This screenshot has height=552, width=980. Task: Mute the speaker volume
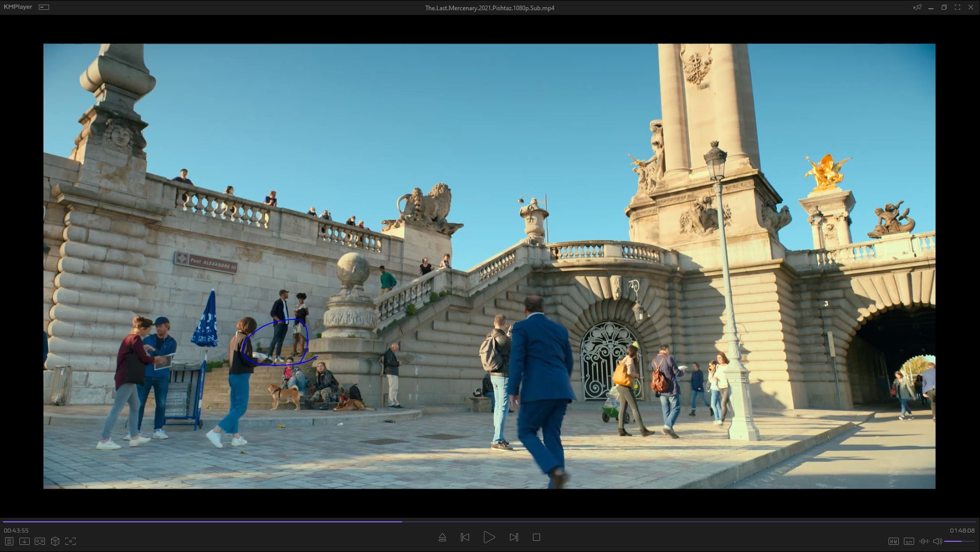tap(937, 541)
